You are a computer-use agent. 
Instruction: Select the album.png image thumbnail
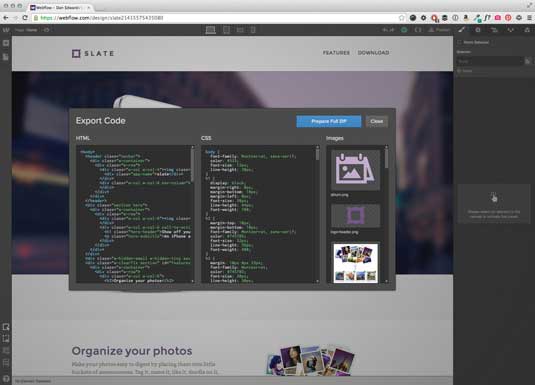coord(355,170)
